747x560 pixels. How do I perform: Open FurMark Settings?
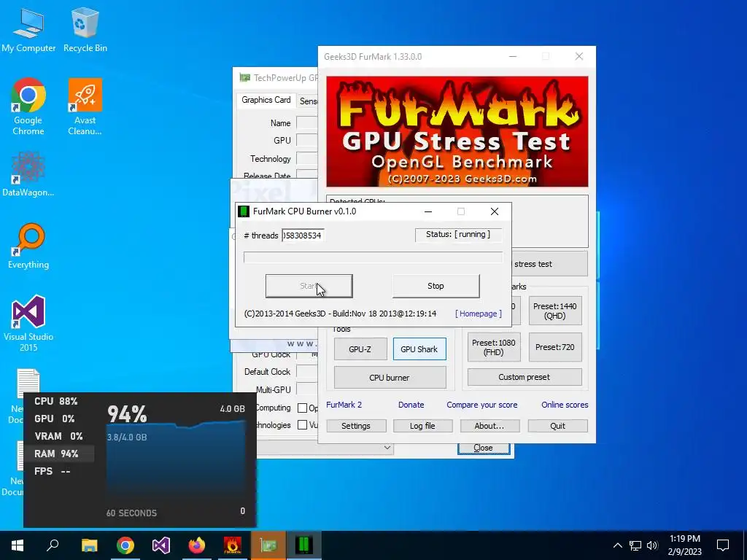pyautogui.click(x=356, y=426)
